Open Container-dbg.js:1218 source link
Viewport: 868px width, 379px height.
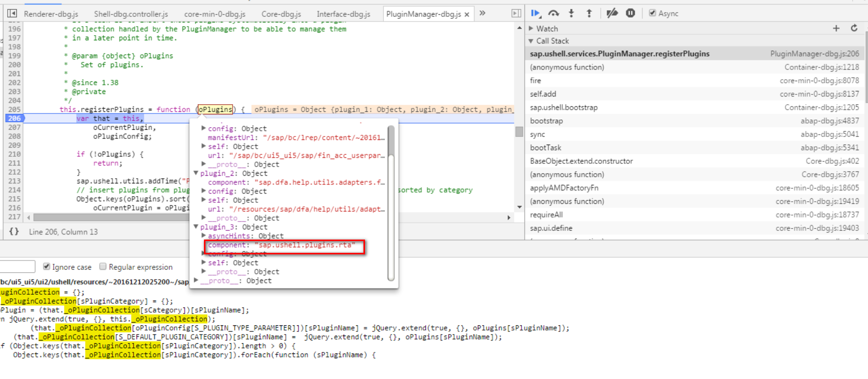[x=821, y=67]
